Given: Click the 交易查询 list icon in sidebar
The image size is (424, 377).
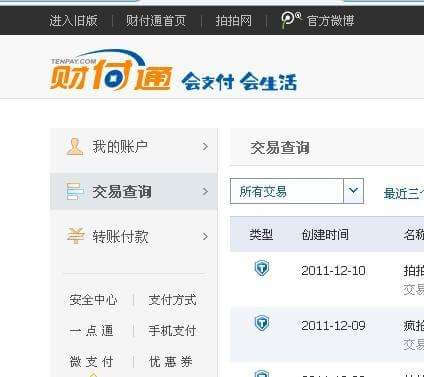Looking at the screenshot, I should 75,191.
